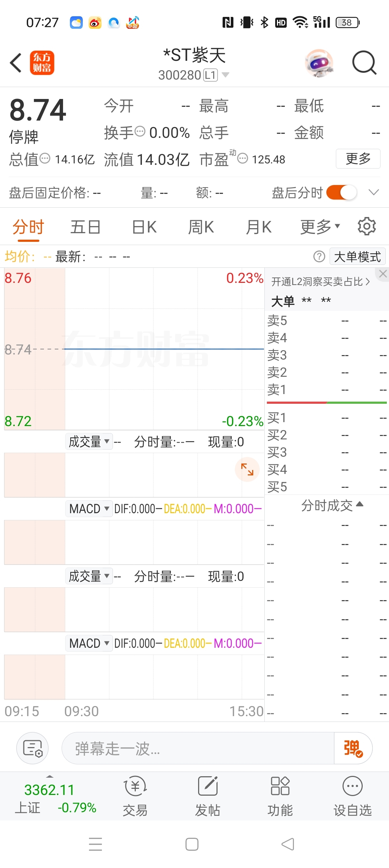Tap the 弹幕走一波 input field

tap(198, 748)
